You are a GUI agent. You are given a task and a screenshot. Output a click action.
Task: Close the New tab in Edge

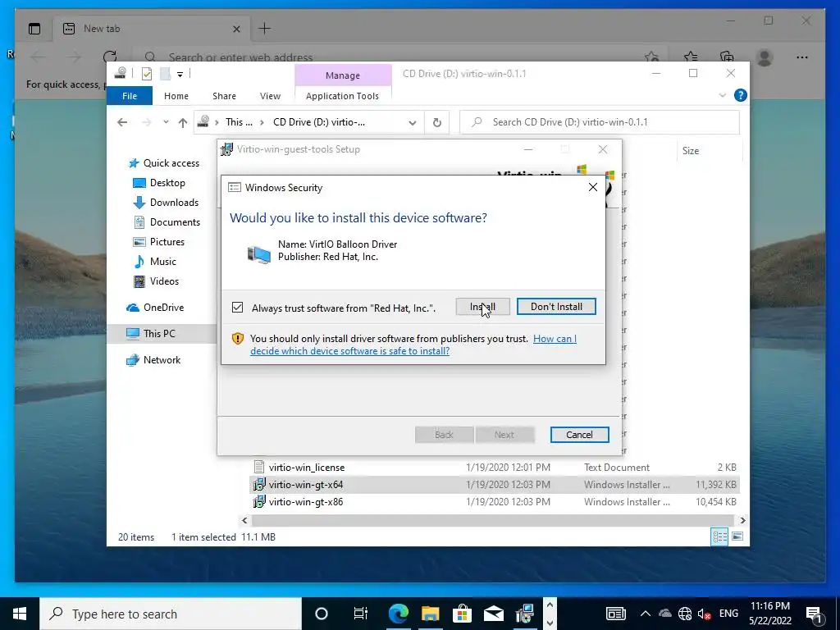pos(236,29)
